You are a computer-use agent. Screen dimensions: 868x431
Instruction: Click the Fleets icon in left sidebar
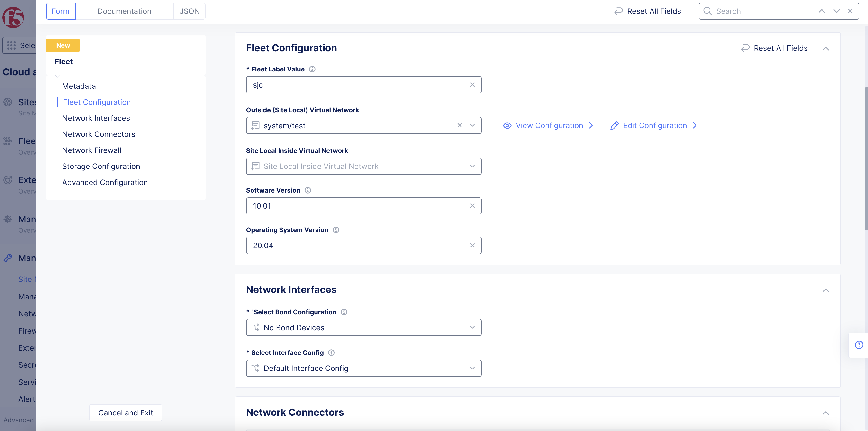click(8, 141)
